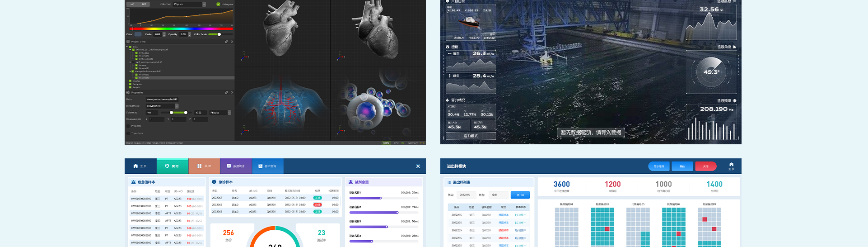Close the Project View panel
The height and width of the screenshot is (247, 868).
pyautogui.click(x=232, y=42)
